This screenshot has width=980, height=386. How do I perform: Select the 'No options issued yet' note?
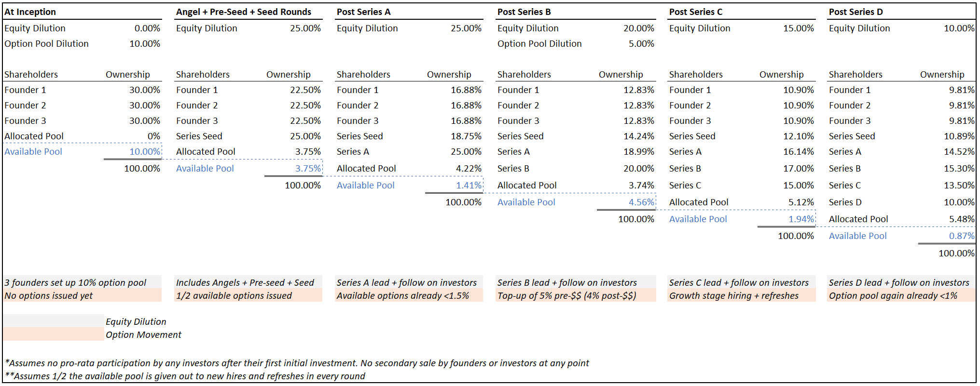(48, 296)
